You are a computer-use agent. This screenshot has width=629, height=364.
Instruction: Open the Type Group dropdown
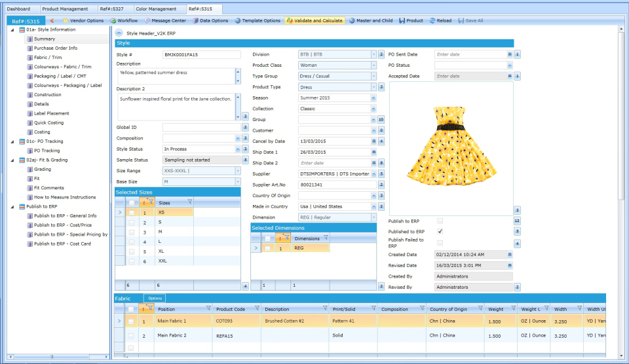coord(373,76)
